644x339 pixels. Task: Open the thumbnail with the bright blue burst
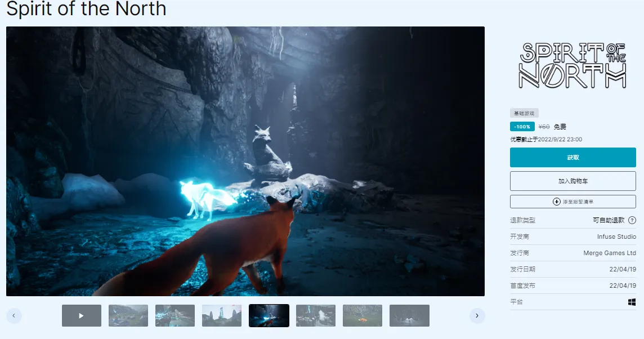(175, 315)
